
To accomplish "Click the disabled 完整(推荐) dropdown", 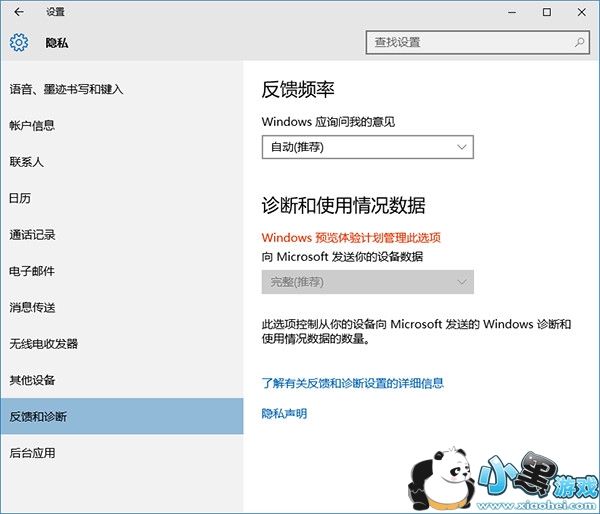I will [368, 282].
